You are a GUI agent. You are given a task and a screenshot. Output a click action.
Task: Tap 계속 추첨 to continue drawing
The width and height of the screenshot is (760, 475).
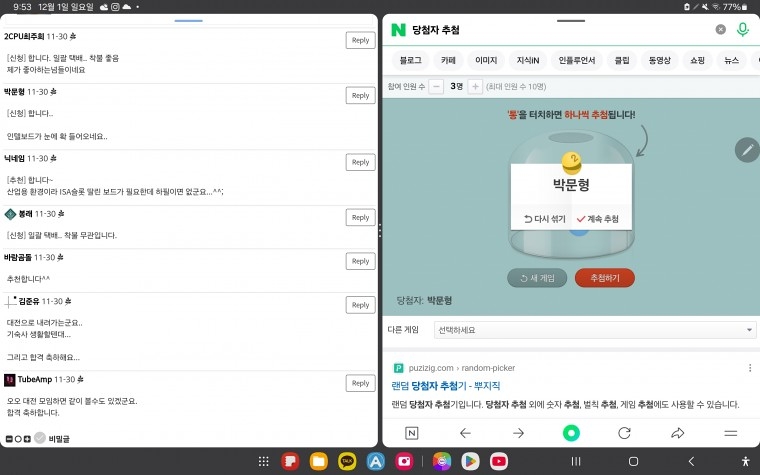(598, 219)
